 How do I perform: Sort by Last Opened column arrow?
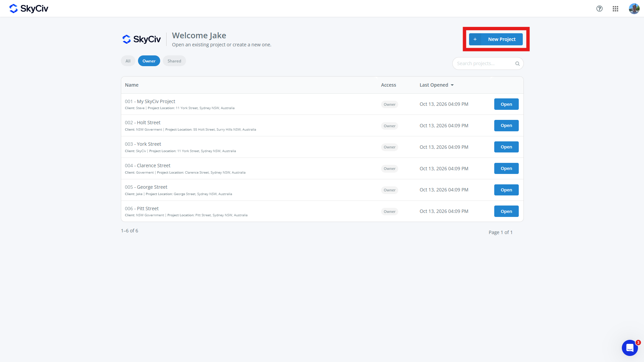pyautogui.click(x=452, y=85)
